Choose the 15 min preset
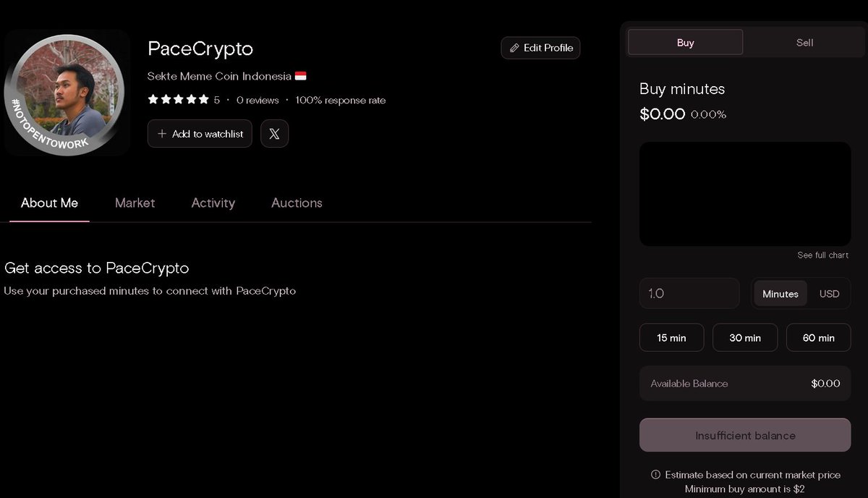This screenshot has width=868, height=498. (671, 338)
